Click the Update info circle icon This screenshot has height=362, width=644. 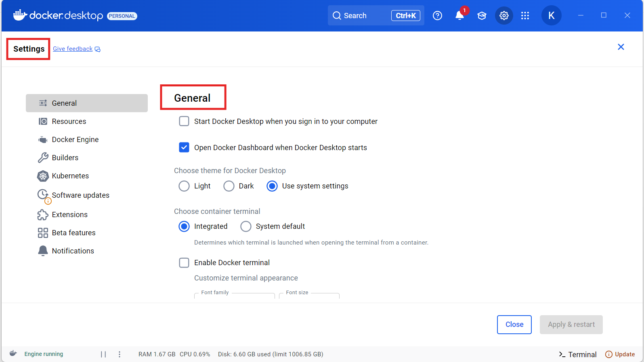(609, 354)
